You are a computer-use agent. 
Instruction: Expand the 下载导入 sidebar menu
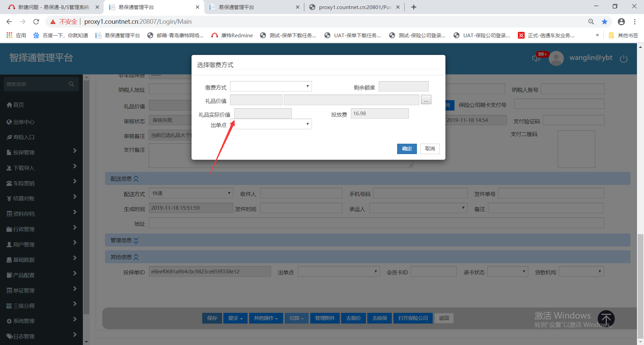[x=41, y=168]
